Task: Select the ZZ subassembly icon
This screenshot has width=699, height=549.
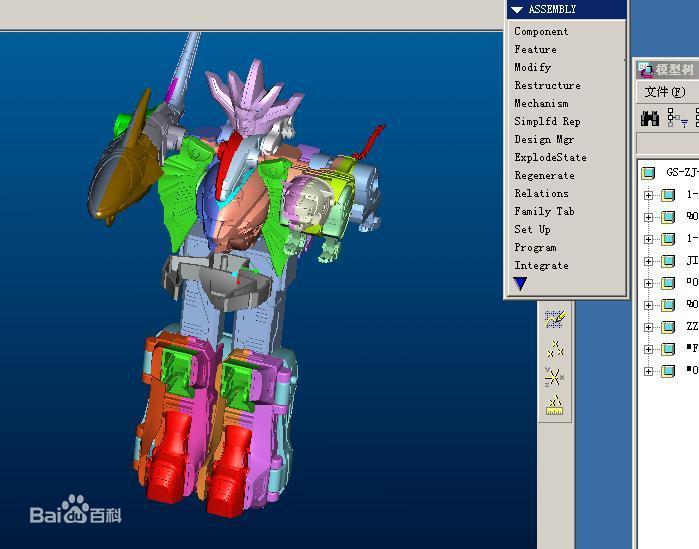Action: tap(668, 328)
